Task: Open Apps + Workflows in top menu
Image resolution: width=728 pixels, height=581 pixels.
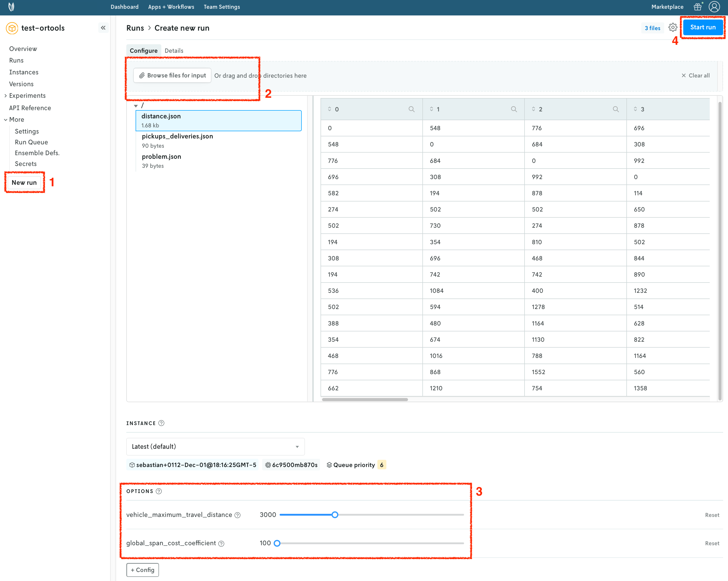Action: (x=171, y=7)
